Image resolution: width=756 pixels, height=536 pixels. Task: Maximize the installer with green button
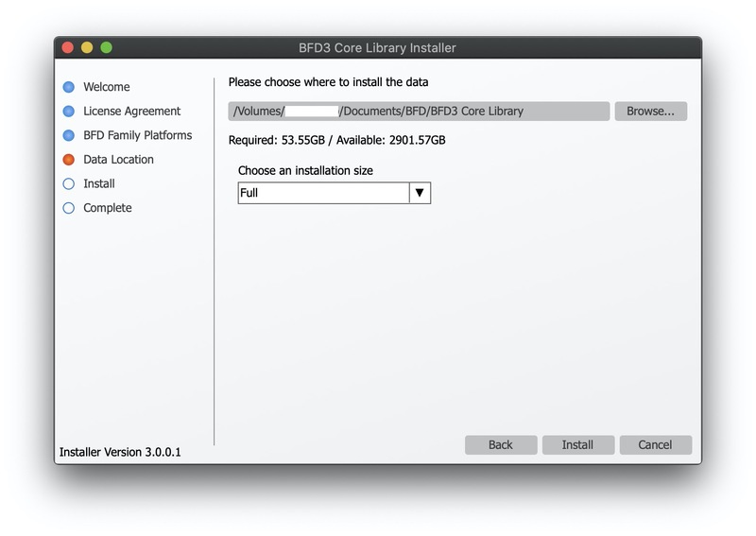click(x=107, y=47)
